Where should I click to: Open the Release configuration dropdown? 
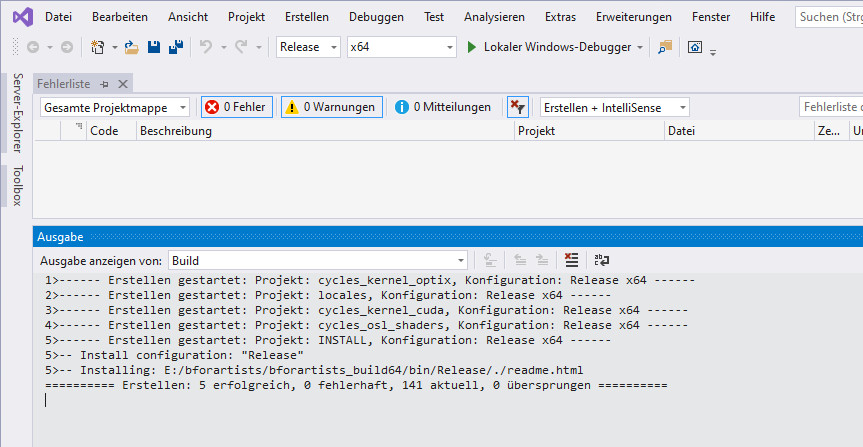[x=308, y=47]
